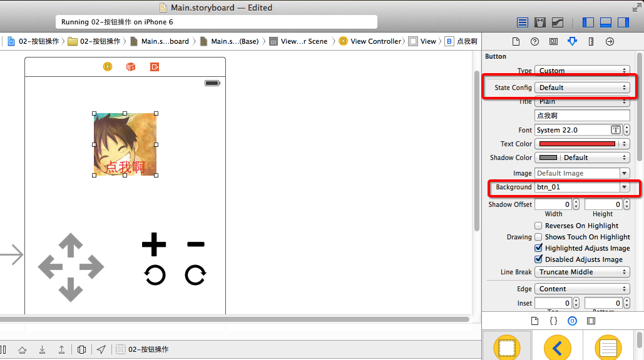
Task: Click the Simulate Location arrow icon
Action: click(x=101, y=349)
